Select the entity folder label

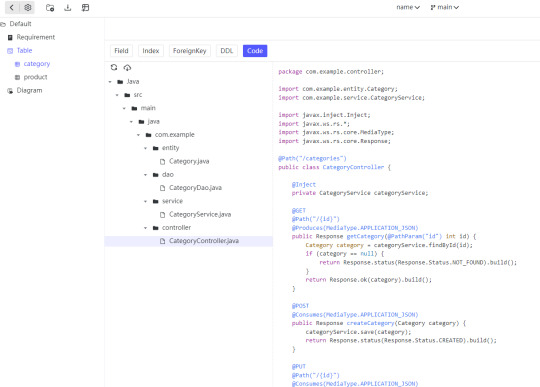(170, 148)
